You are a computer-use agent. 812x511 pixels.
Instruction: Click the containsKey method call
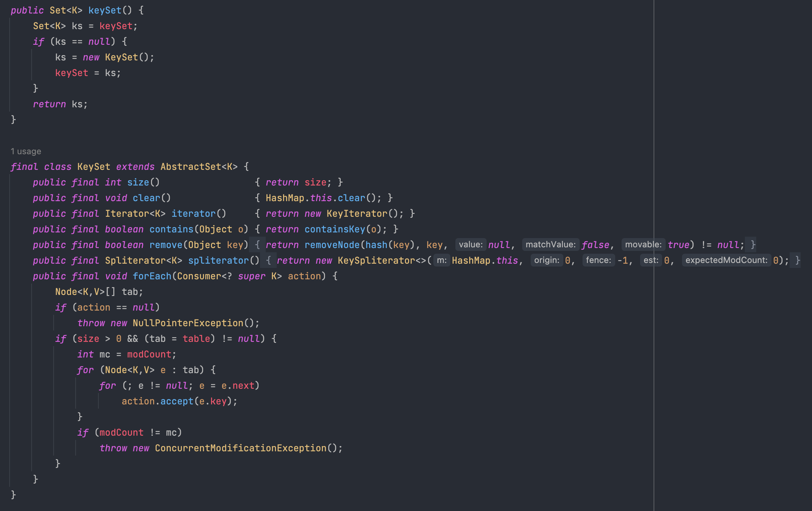point(335,229)
